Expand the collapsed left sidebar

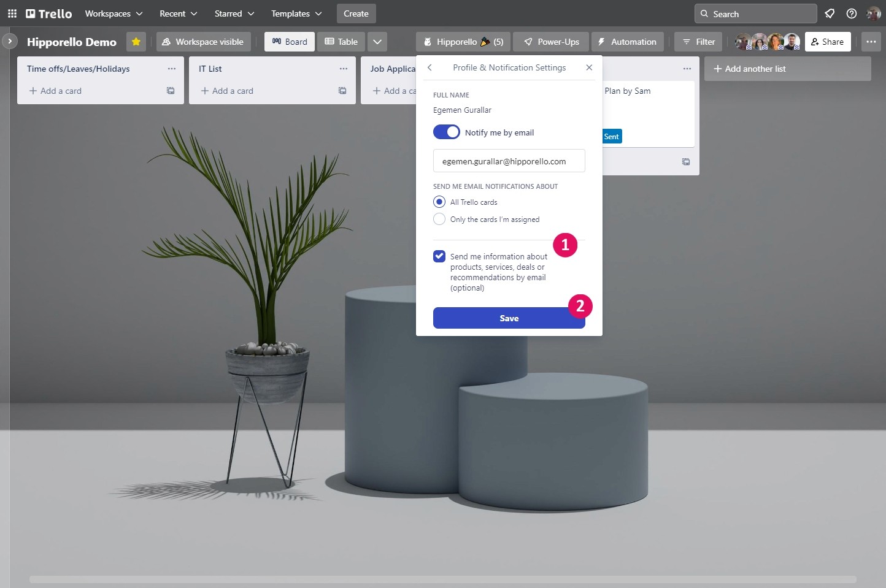[x=10, y=41]
